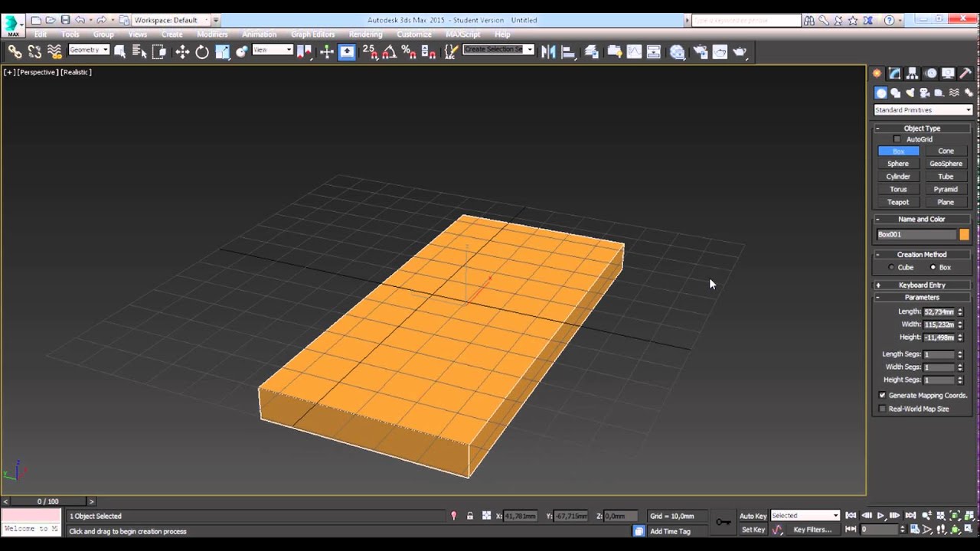The height and width of the screenshot is (551, 980).
Task: Expand the Keyboard Entry rollout
Action: coord(922,285)
